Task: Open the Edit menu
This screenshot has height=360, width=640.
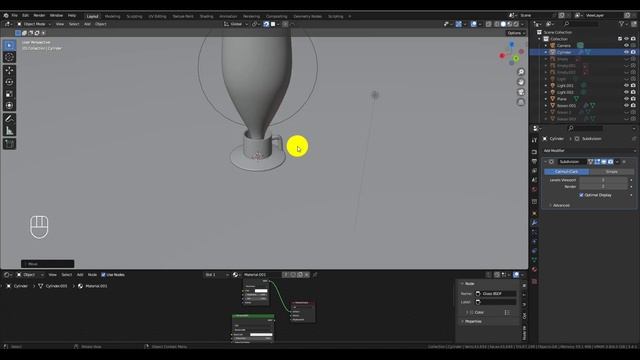Action: [25, 16]
